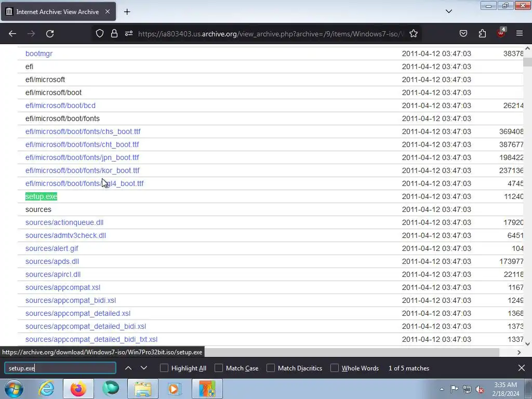The width and height of the screenshot is (532, 399).
Task: Open the cht_boot.ttf font link
Action: click(x=82, y=144)
